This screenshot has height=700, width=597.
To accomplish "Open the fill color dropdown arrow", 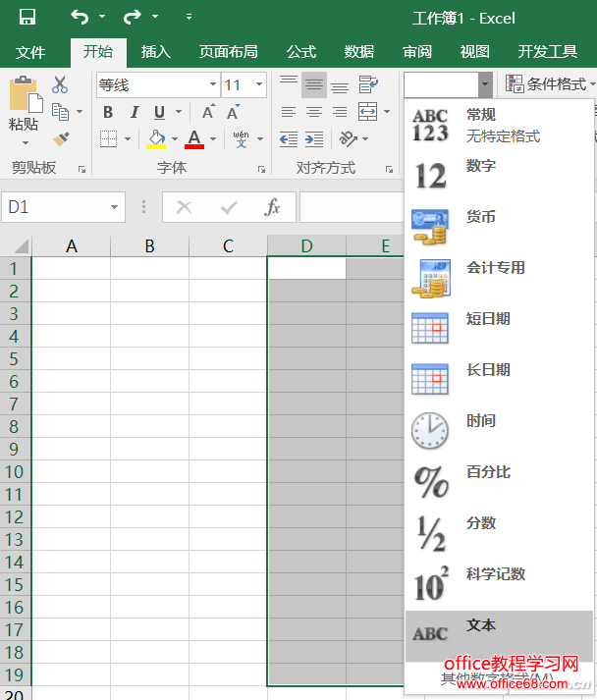I will (x=175, y=139).
